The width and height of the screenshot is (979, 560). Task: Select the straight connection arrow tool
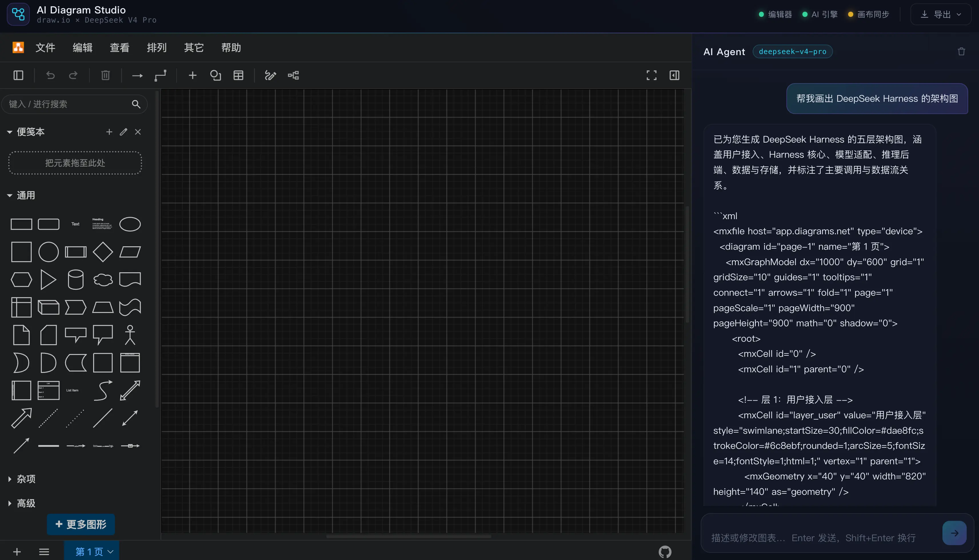(x=137, y=76)
